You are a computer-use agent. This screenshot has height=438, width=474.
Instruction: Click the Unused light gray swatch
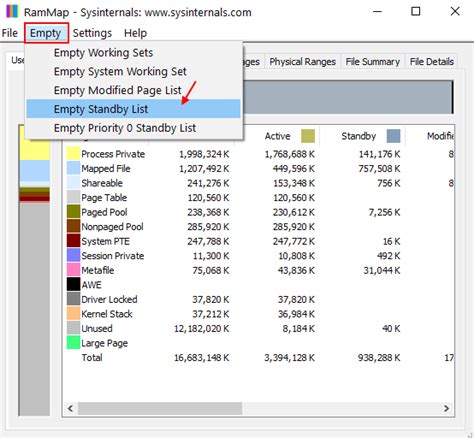(73, 328)
